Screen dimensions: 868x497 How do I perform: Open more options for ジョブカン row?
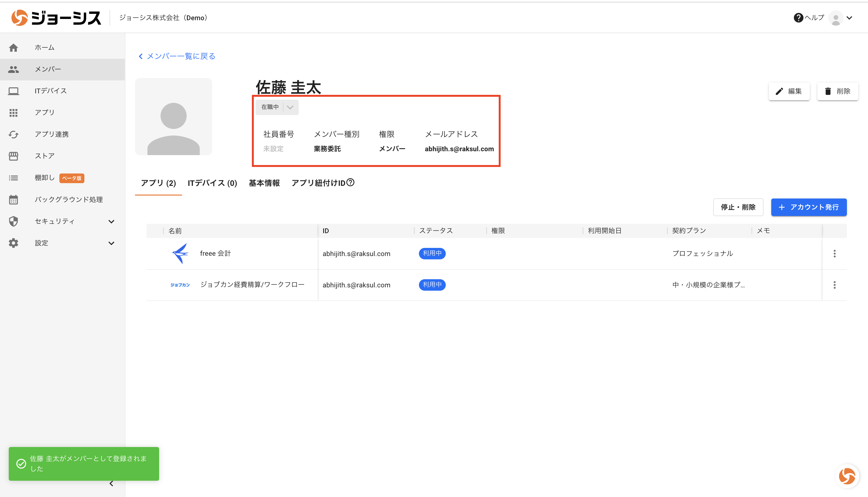coord(835,285)
